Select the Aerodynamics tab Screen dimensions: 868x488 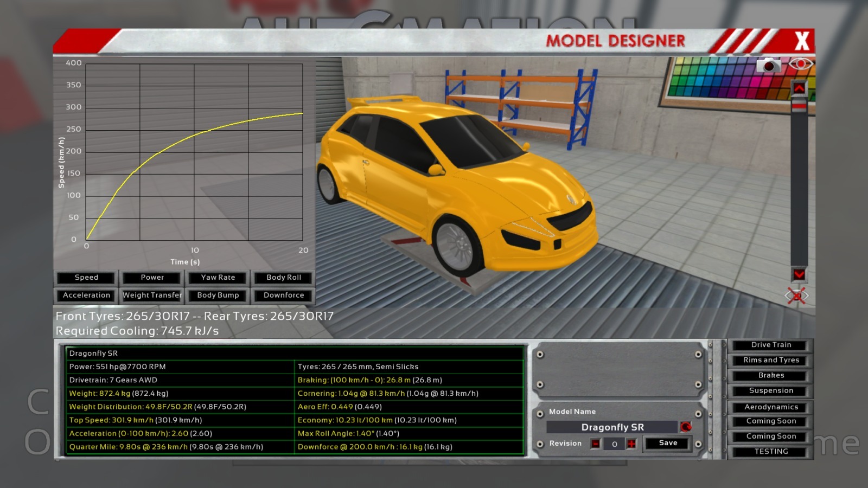[x=771, y=407]
